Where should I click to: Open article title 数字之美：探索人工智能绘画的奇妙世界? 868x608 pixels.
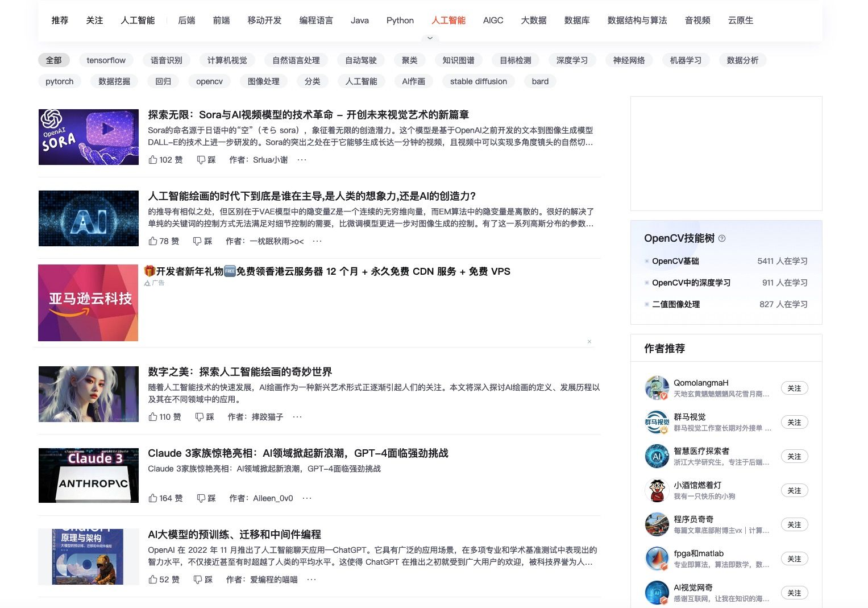coord(240,371)
